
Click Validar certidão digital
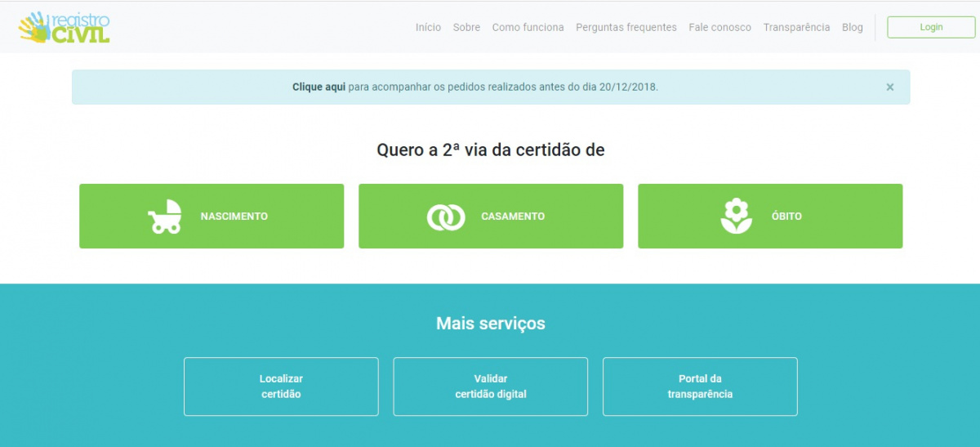coord(490,387)
